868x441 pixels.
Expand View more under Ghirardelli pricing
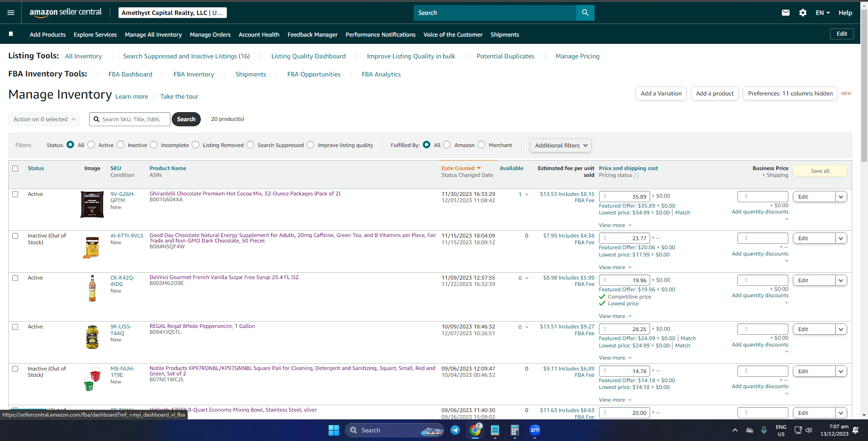click(615, 225)
